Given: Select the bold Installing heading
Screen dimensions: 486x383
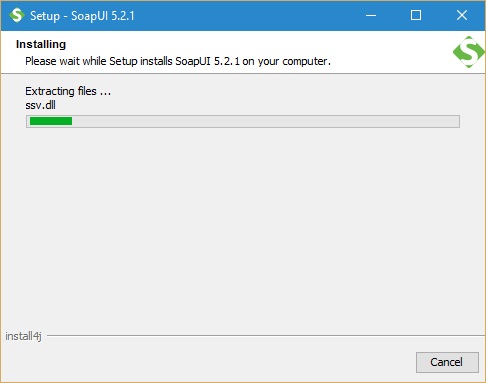Looking at the screenshot, I should point(41,44).
